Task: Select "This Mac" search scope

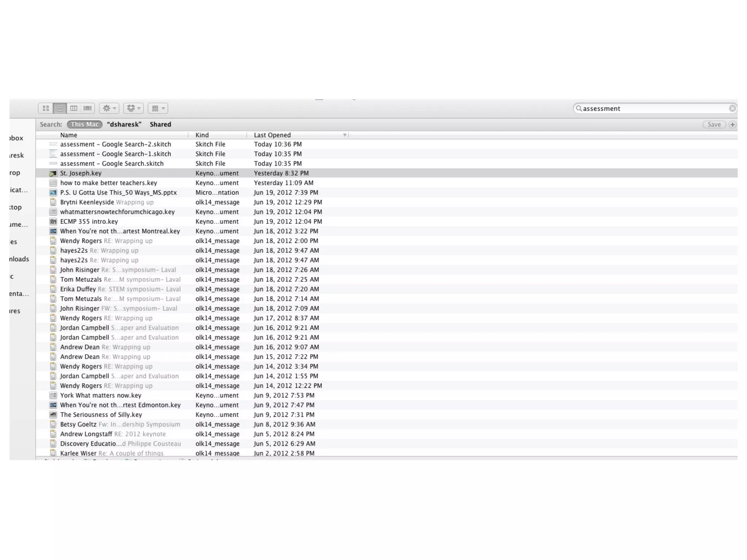Action: tap(85, 124)
